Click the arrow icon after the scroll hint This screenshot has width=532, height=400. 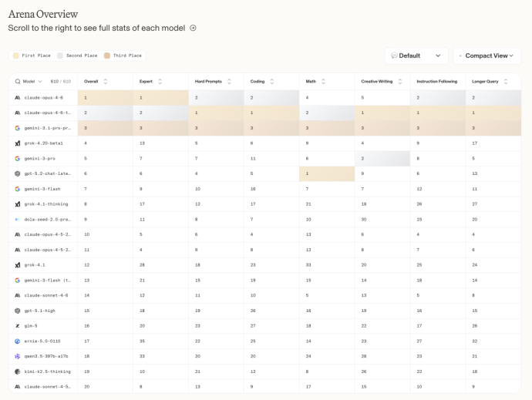point(193,28)
